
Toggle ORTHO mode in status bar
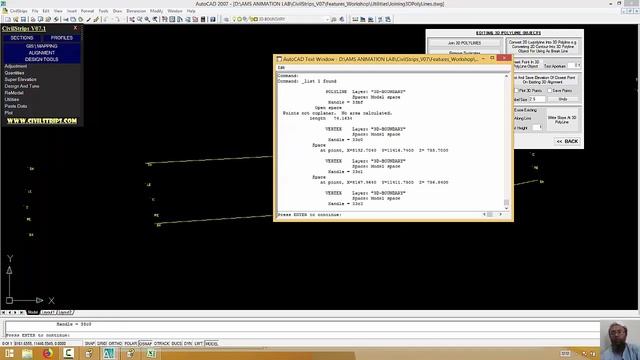[x=115, y=344]
